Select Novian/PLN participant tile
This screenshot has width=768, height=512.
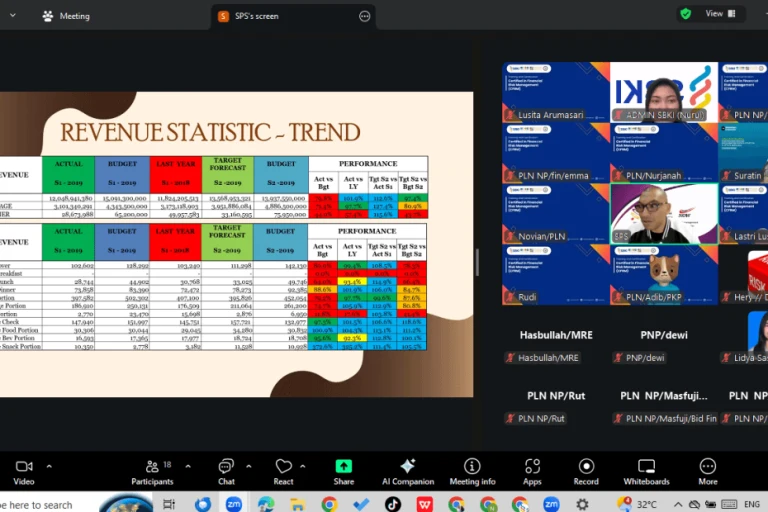coord(555,213)
